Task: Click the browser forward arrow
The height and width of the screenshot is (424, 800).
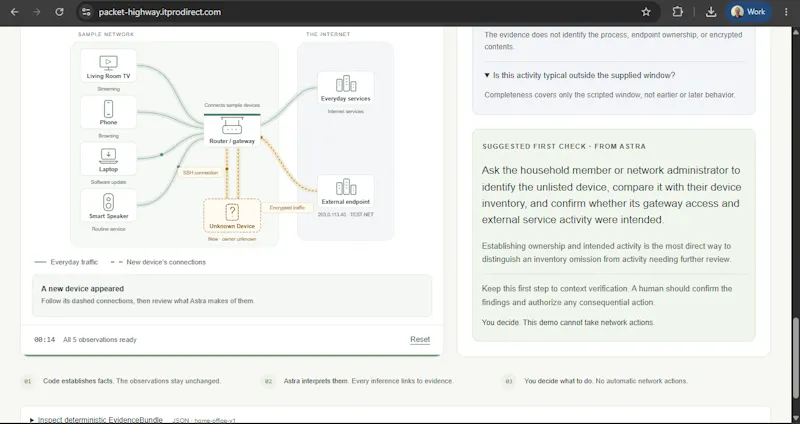Action: coord(37,12)
